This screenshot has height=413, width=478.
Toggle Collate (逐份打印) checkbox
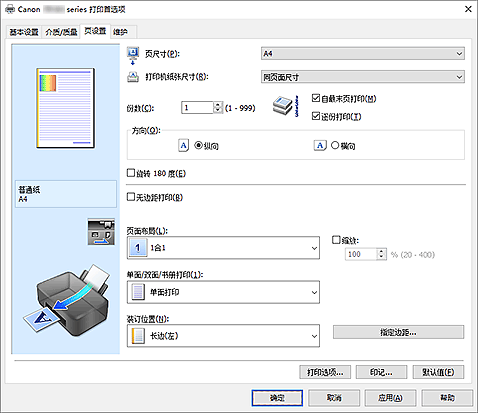pos(316,116)
